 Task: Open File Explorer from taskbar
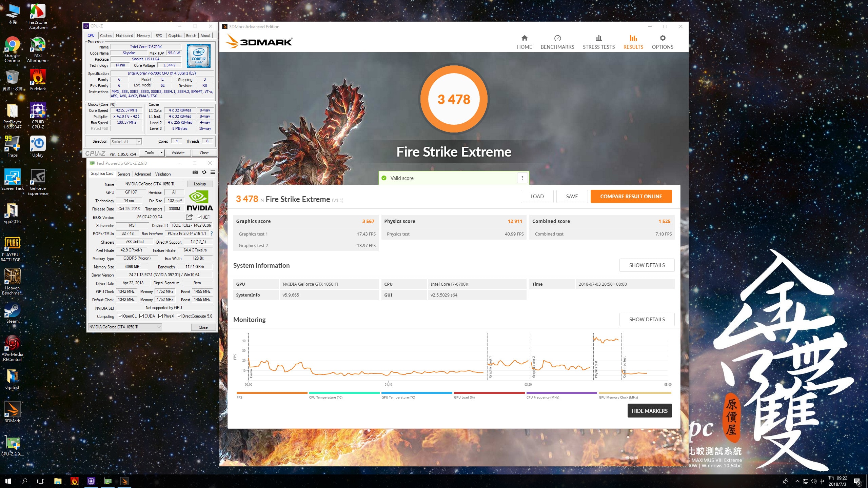pyautogui.click(x=58, y=481)
